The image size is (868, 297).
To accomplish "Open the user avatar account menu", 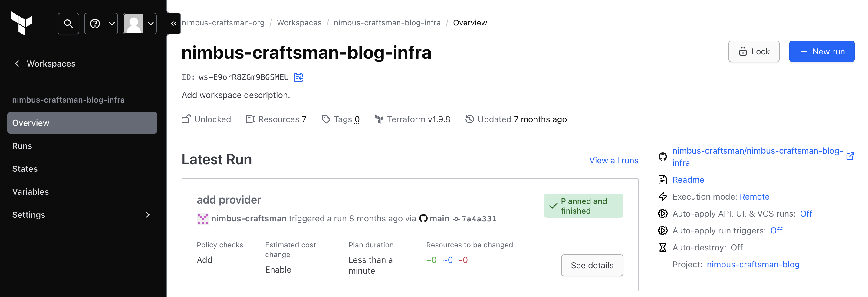I will tap(140, 24).
